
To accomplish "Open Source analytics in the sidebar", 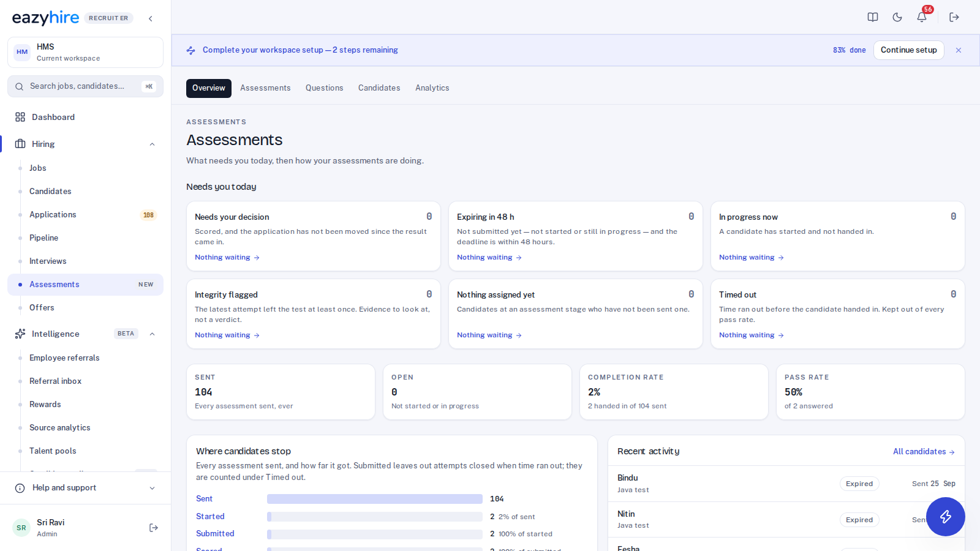I will click(x=85, y=428).
